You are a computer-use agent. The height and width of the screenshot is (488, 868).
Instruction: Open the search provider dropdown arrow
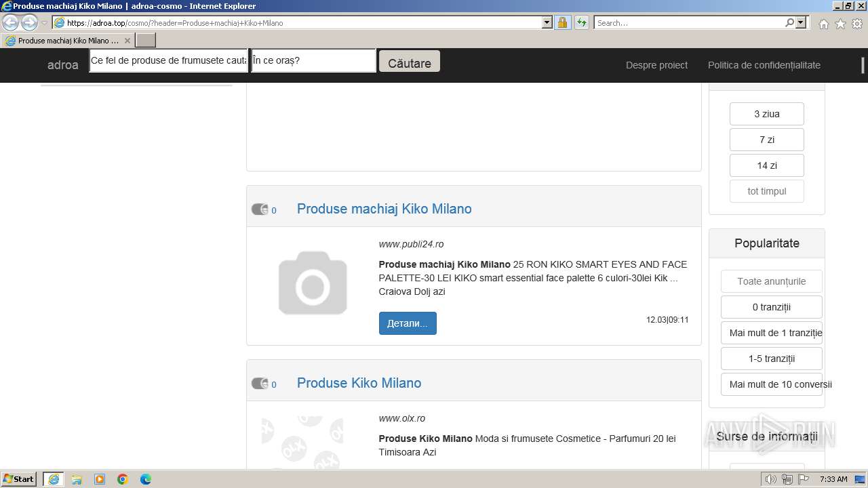click(x=802, y=23)
